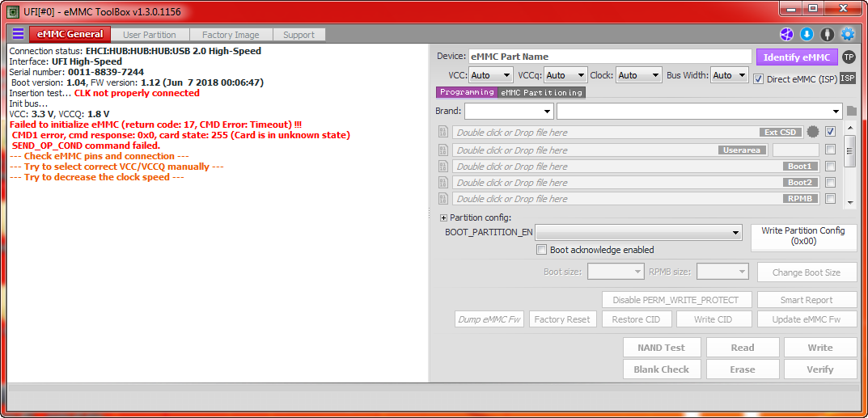The width and height of the screenshot is (868, 418).
Task: Click the NAND Test button
Action: click(661, 347)
